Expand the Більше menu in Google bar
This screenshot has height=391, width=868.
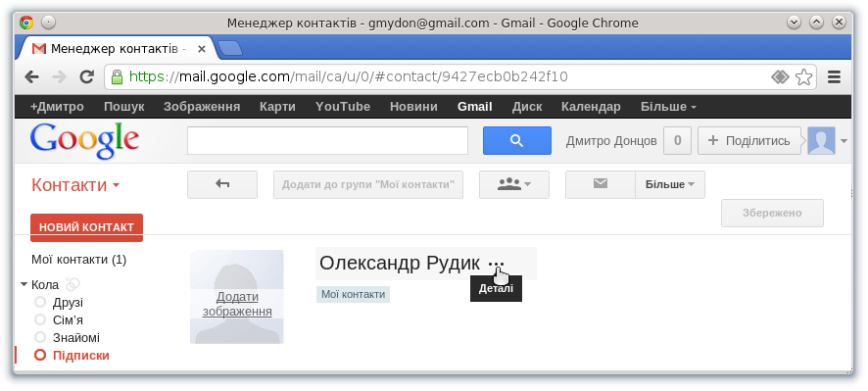coord(668,107)
